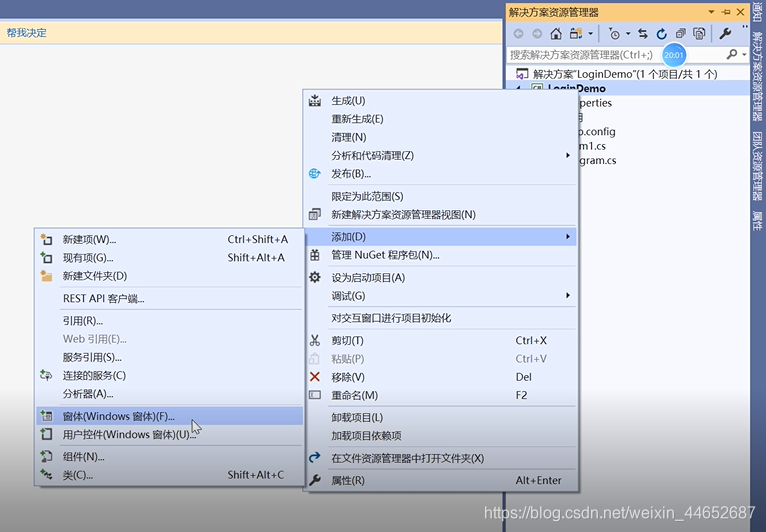Click the Forward arrow in Solution Explorer toolbar
The height and width of the screenshot is (532, 766).
[537, 34]
